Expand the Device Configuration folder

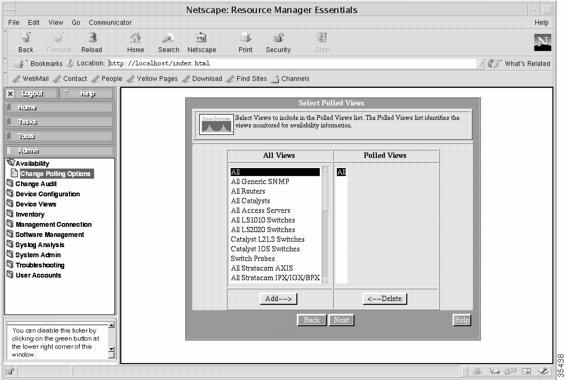43,194
